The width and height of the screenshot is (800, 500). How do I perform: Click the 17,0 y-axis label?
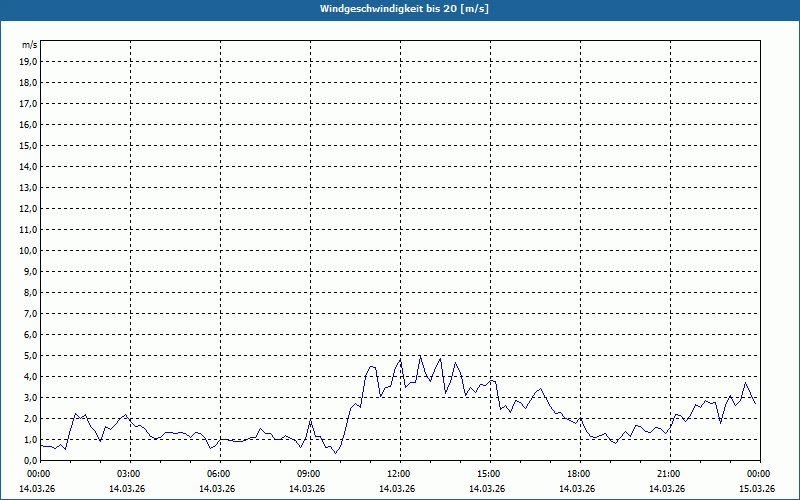pos(29,103)
